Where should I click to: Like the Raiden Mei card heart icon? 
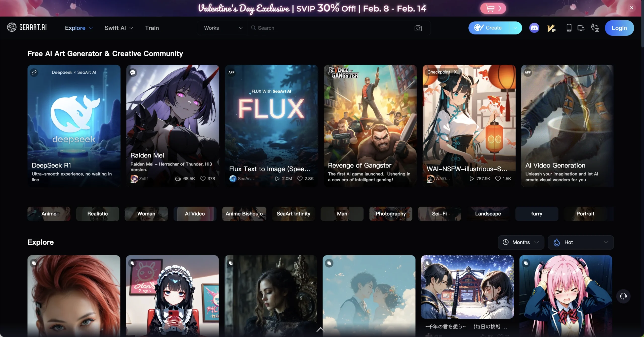click(203, 179)
